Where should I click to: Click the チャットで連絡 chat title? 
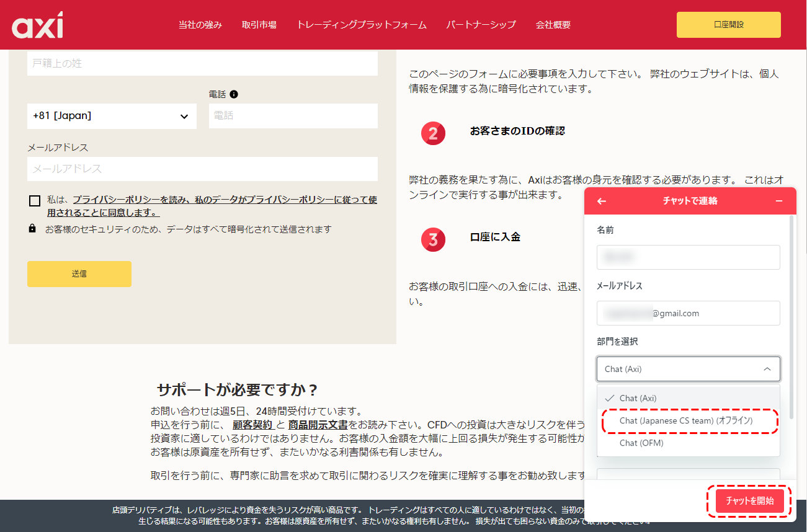[690, 201]
